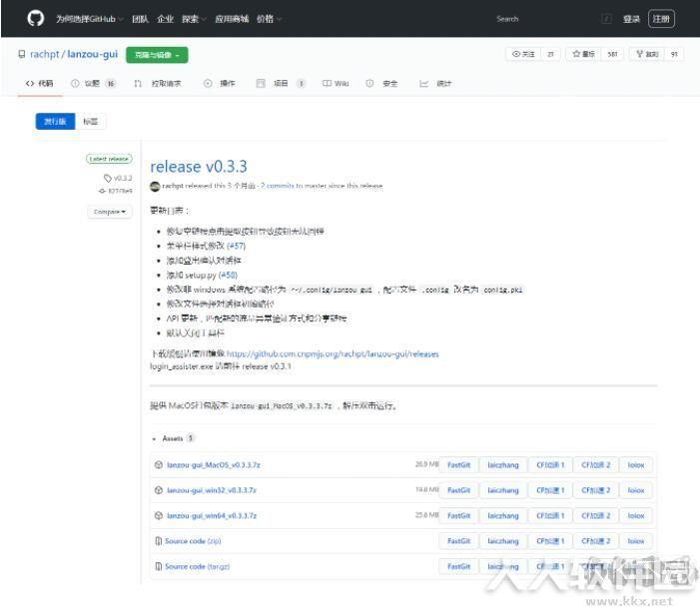Image resolution: width=700 pixels, height=608 pixels.
Task: Select the 标签 tags button
Action: click(91, 122)
